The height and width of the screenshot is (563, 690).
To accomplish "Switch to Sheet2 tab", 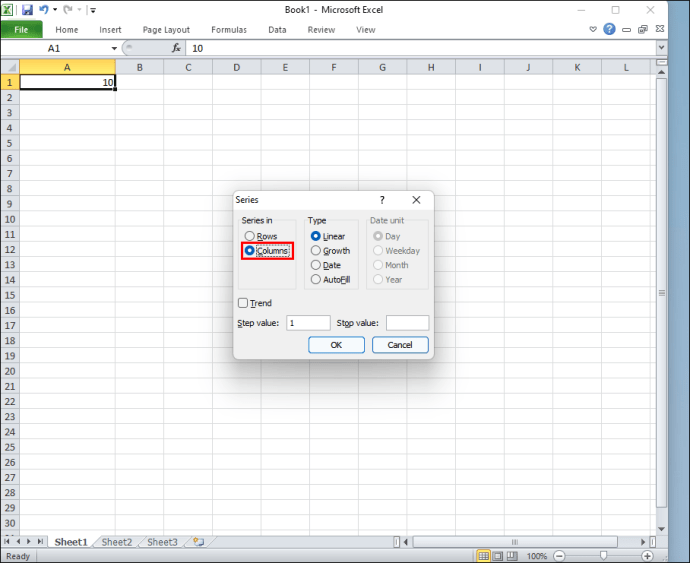I will tap(117, 542).
